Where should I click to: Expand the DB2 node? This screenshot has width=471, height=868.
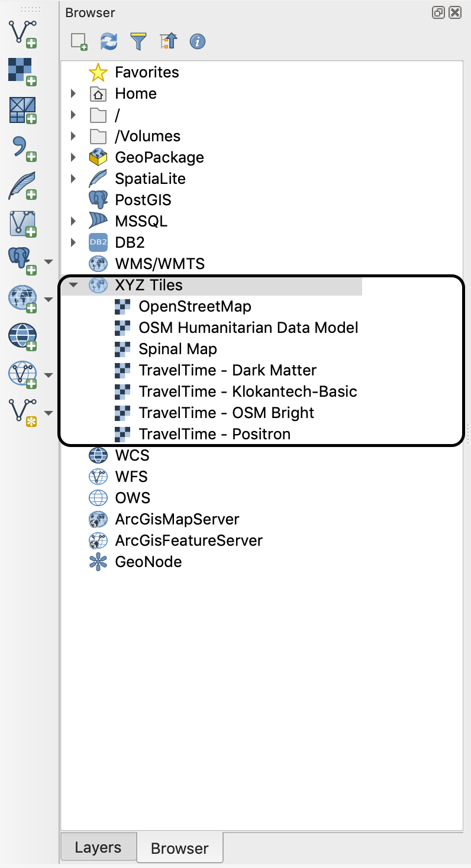[x=73, y=242]
